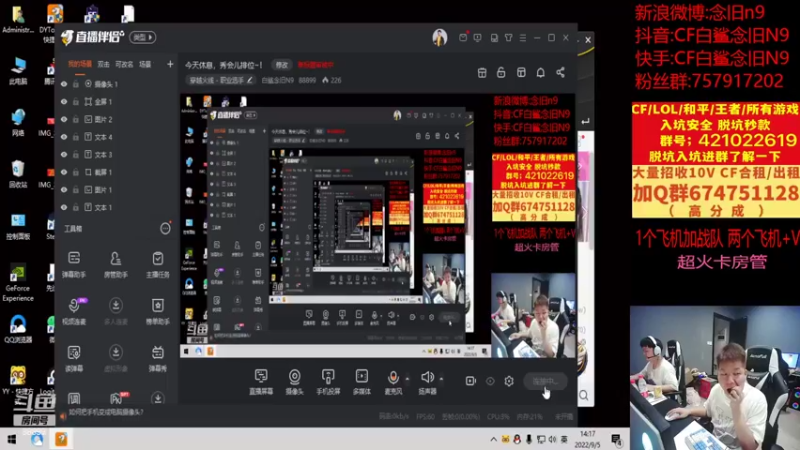Expand the microphone options arrow
Viewport: 800px width, 450px height.
click(x=407, y=379)
